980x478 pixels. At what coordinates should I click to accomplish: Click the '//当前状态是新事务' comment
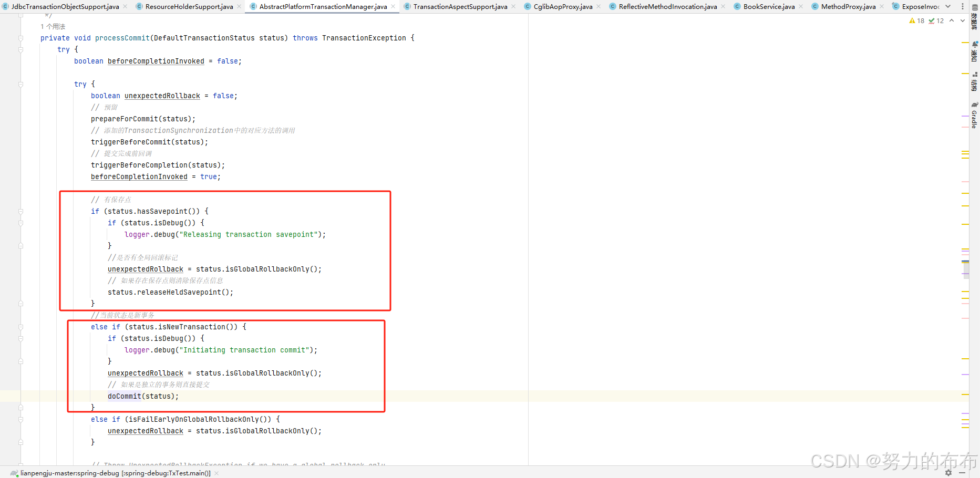122,315
